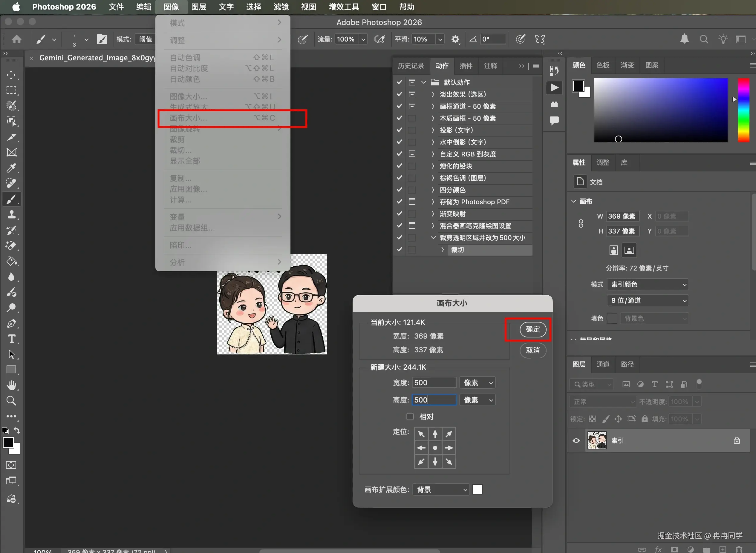Open the 滤镜 menu
756x553 pixels.
point(281,7)
